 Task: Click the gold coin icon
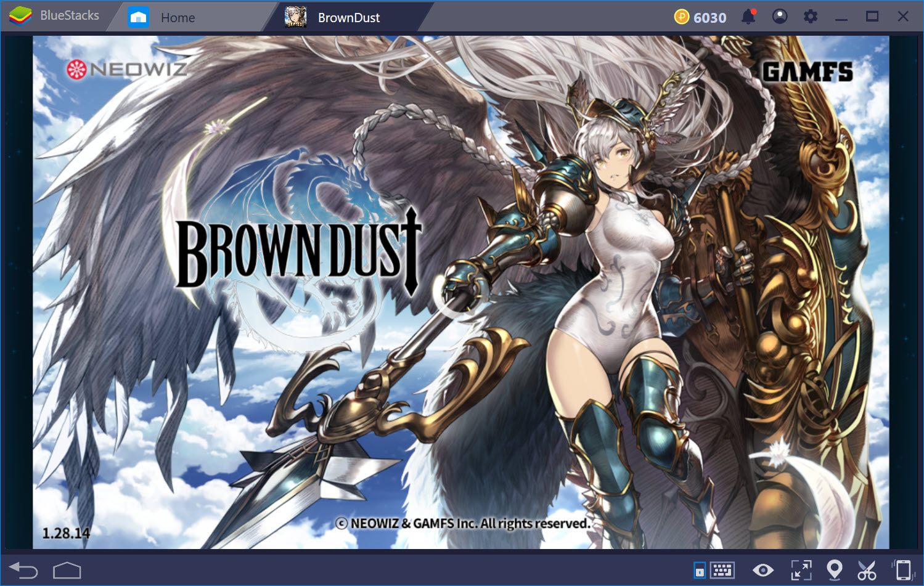(681, 17)
